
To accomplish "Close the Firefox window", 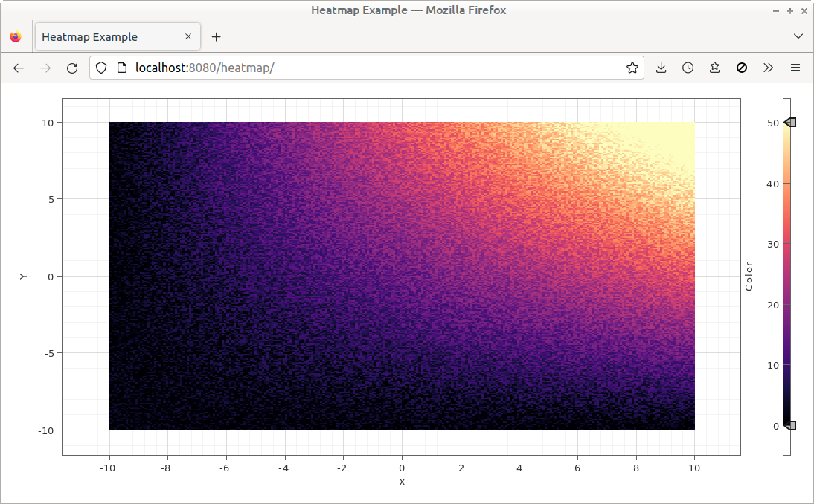I will coord(804,10).
